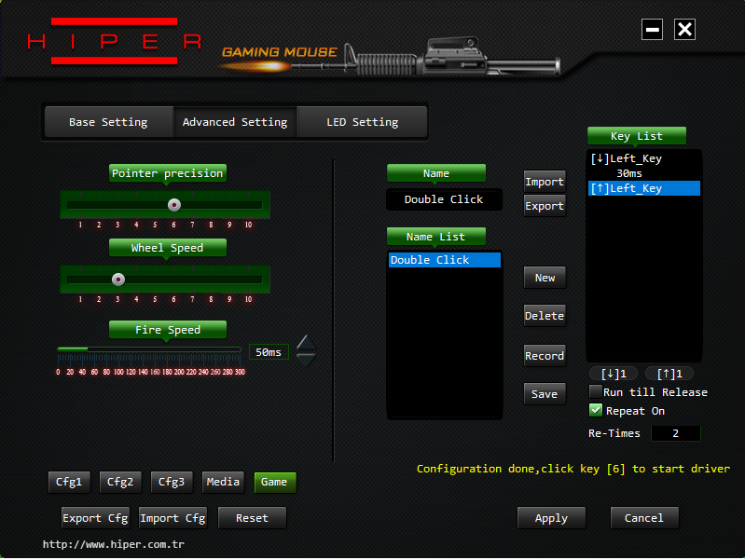
Task: Create a New macro
Action: click(545, 278)
